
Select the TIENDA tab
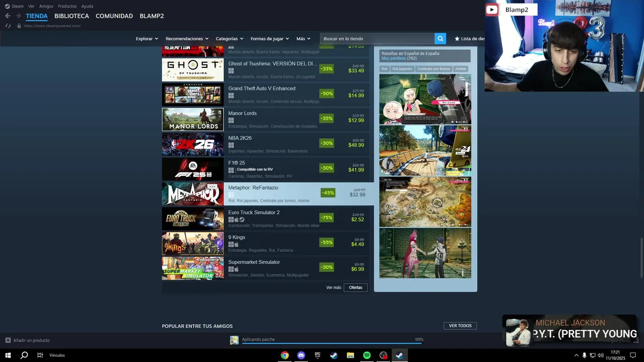37,16
